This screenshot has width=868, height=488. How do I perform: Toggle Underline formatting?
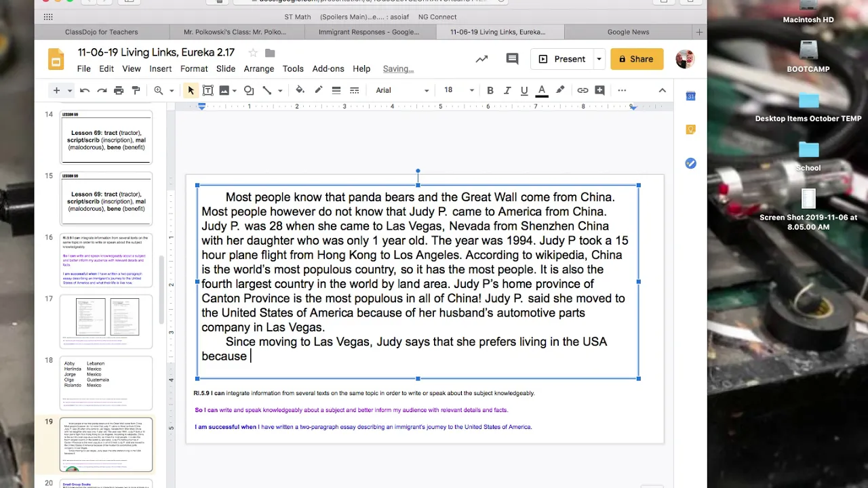[x=524, y=90]
